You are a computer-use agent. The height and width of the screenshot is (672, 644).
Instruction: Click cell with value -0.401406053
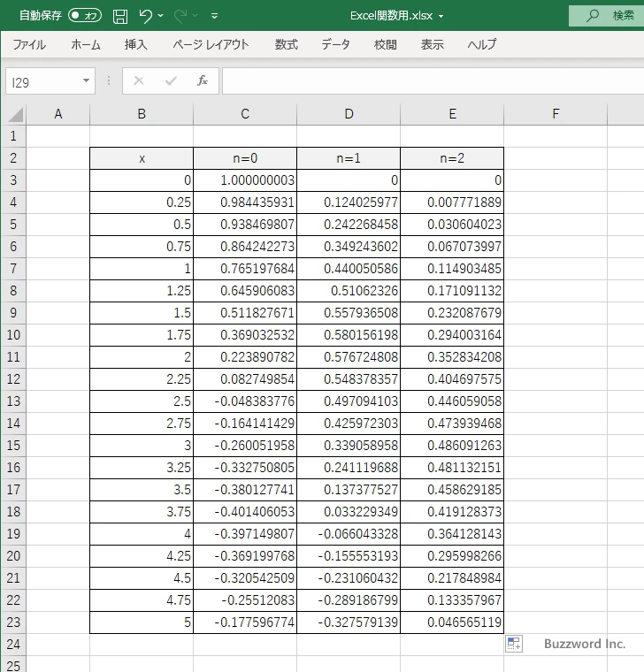point(245,512)
